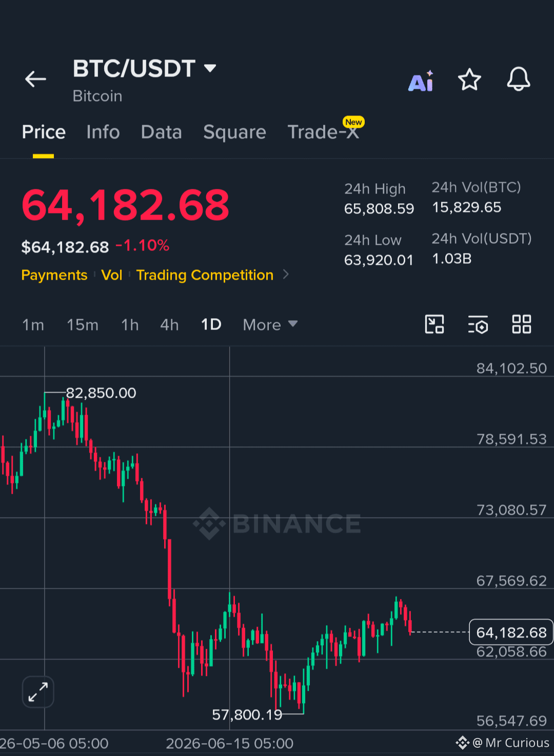Tap the current price tag 64,182.68 on axis
Screen dimensions: 554x756
(511, 632)
